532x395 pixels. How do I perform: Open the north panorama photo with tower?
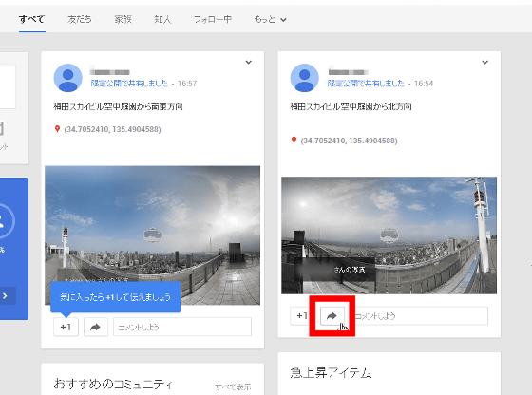(389, 235)
